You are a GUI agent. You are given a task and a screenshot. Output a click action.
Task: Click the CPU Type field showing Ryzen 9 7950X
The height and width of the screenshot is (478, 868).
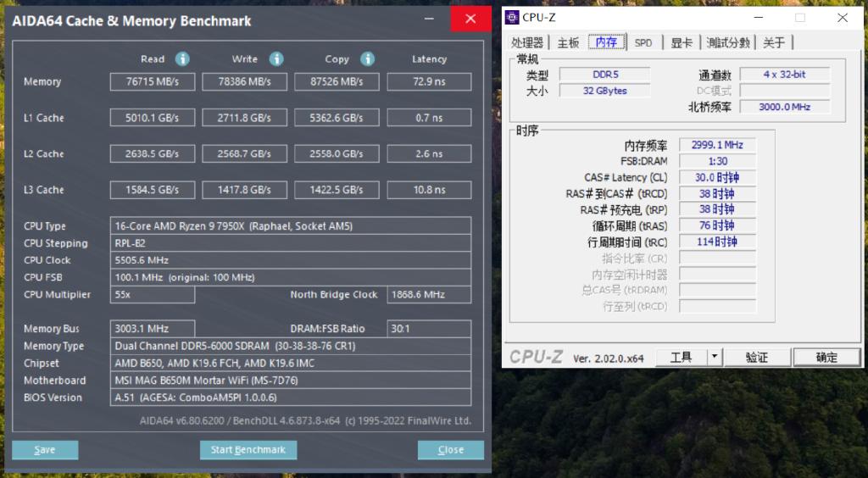[291, 225]
